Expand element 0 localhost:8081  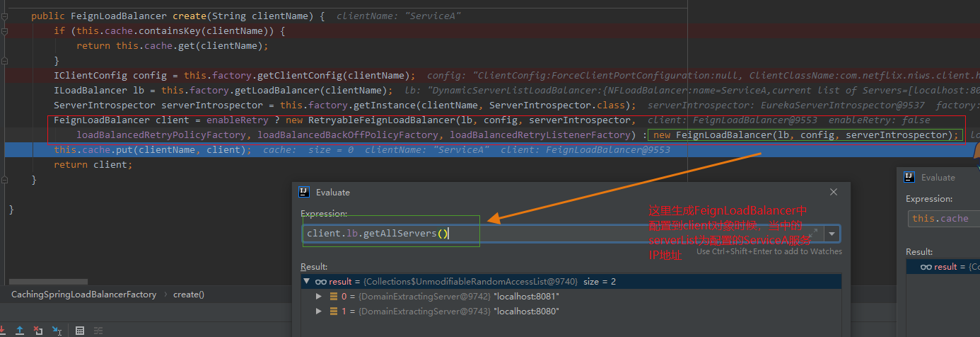pyautogui.click(x=320, y=297)
